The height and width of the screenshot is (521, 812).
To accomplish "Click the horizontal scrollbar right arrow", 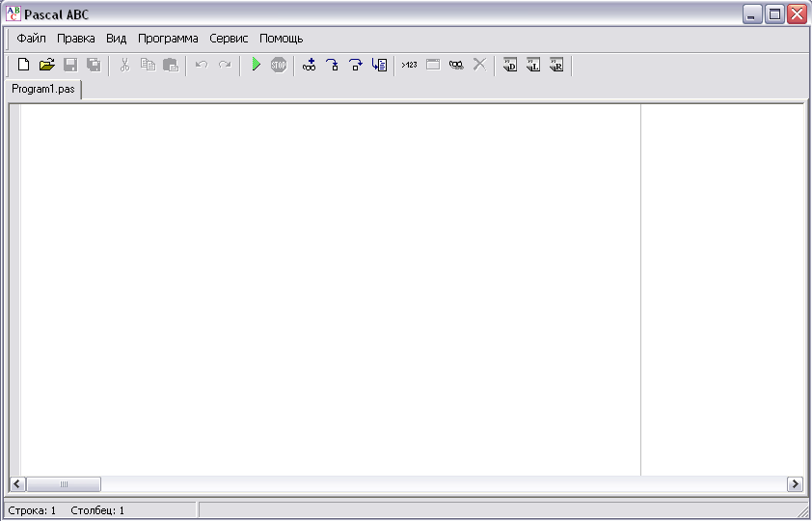I will pos(795,484).
